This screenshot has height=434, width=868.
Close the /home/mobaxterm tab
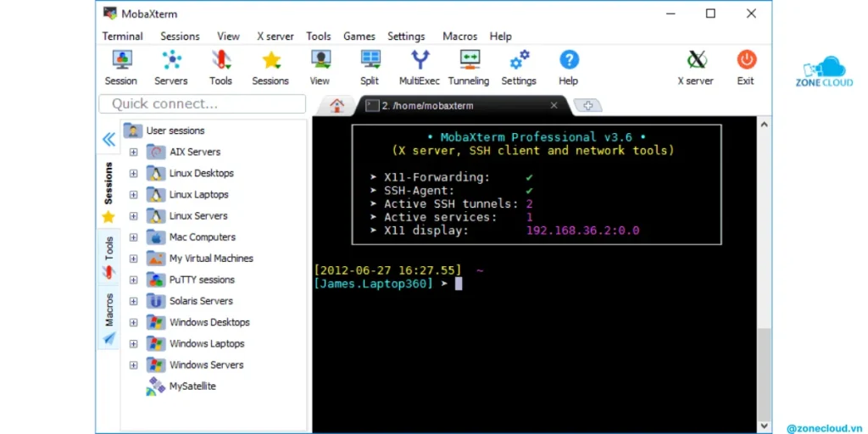click(554, 105)
